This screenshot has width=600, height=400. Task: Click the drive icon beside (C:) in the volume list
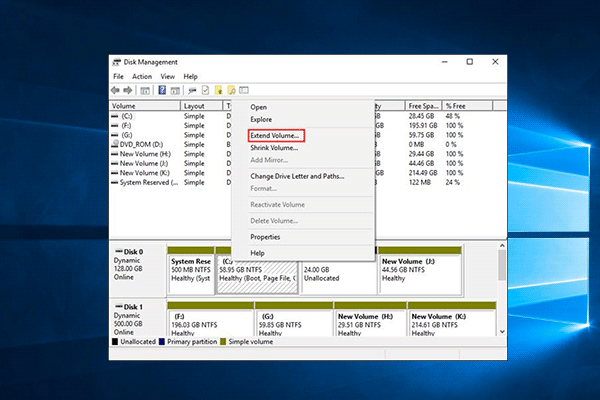pos(114,116)
